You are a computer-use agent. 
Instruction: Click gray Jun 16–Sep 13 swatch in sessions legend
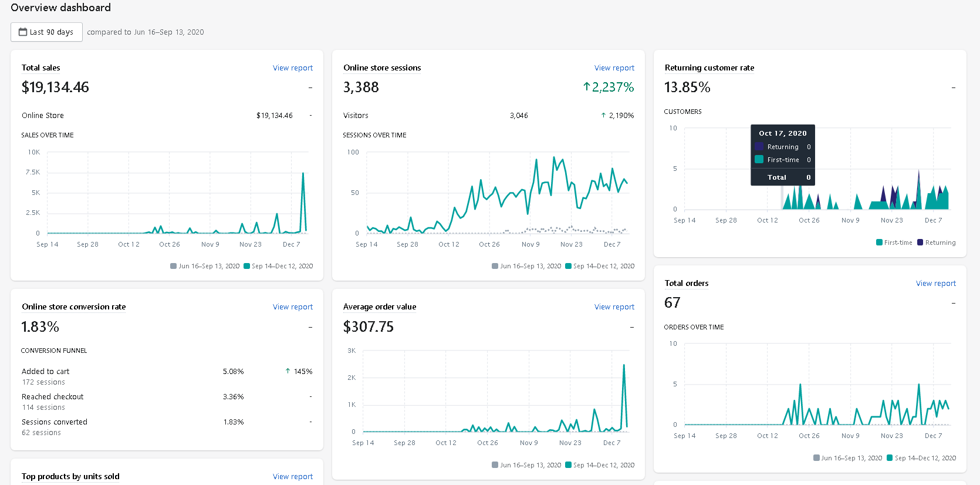(x=495, y=266)
